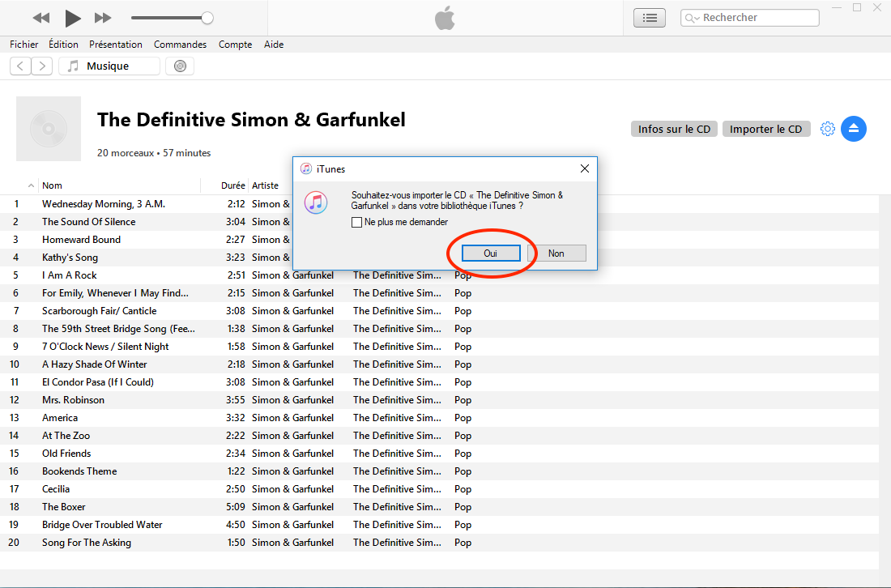The height and width of the screenshot is (588, 891).
Task: Select track Cecilia
Action: click(x=439, y=488)
